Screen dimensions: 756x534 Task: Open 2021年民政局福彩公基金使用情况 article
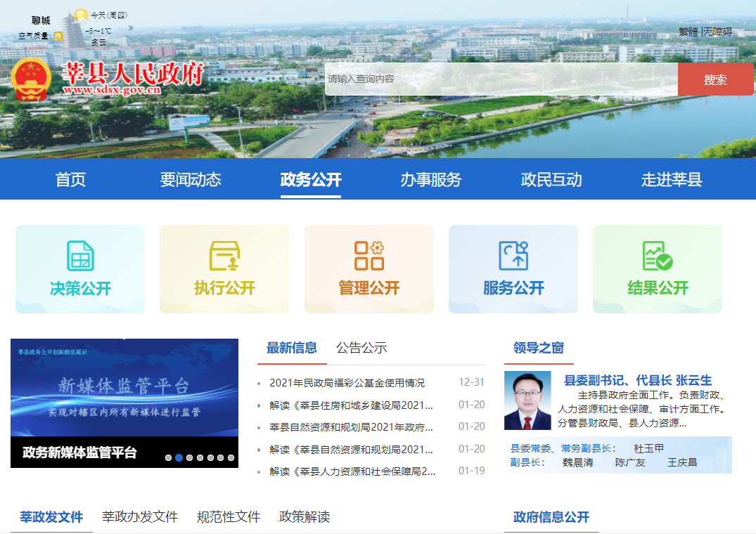pyautogui.click(x=347, y=383)
